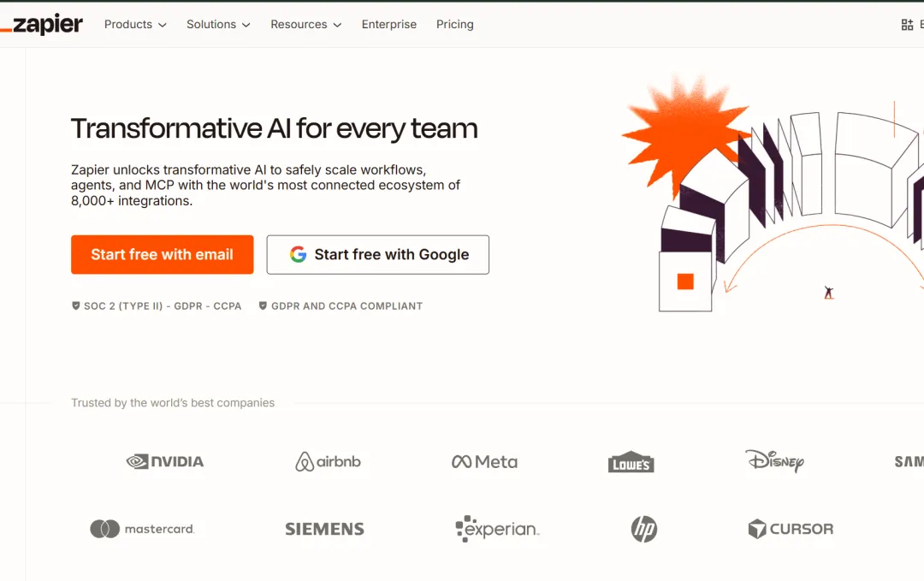
Task: Click the shield icon beside GDPR AND CCPA
Action: (263, 305)
